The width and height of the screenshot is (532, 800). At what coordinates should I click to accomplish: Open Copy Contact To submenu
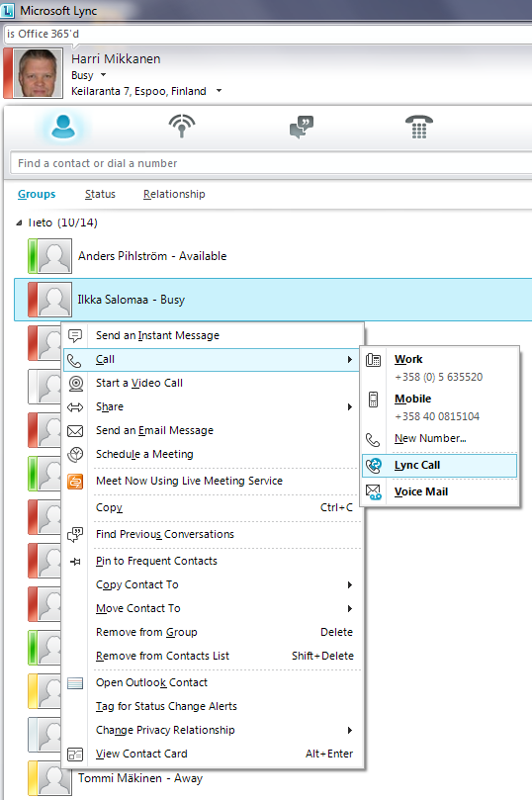(213, 584)
